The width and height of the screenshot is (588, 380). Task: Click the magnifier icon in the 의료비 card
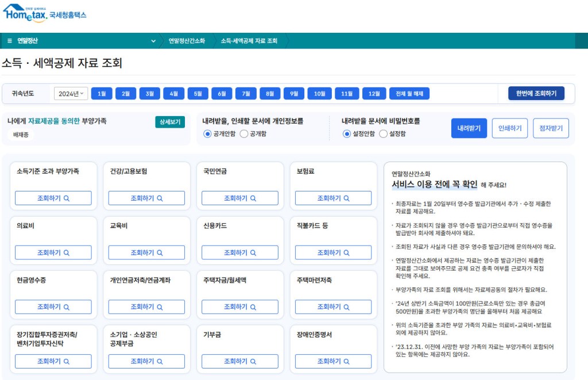tap(67, 253)
